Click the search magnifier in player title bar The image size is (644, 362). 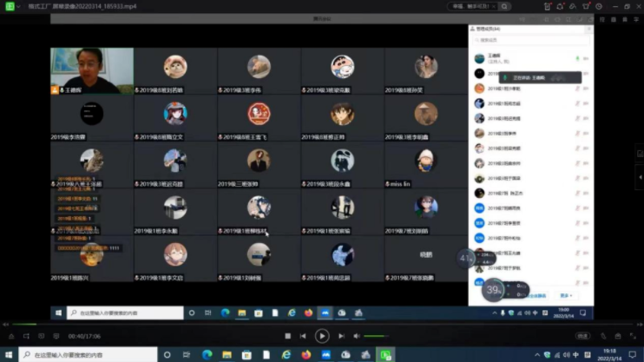click(x=504, y=6)
